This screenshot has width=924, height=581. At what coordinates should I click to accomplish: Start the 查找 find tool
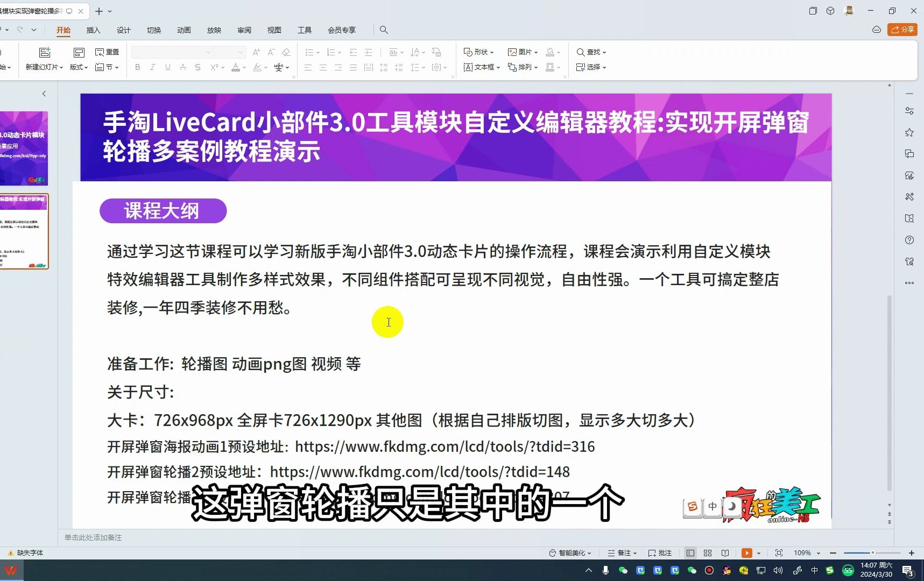click(x=590, y=52)
